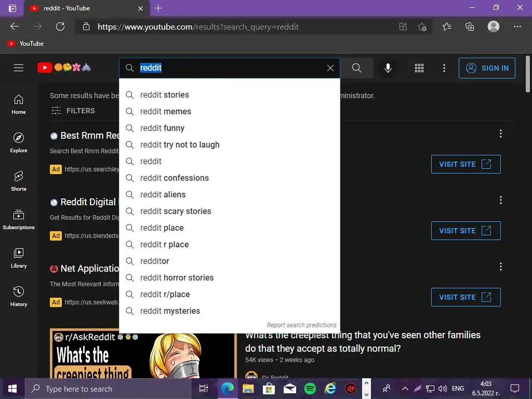The width and height of the screenshot is (532, 399).
Task: Select suggestion "reddit r/place"
Action: click(229, 294)
